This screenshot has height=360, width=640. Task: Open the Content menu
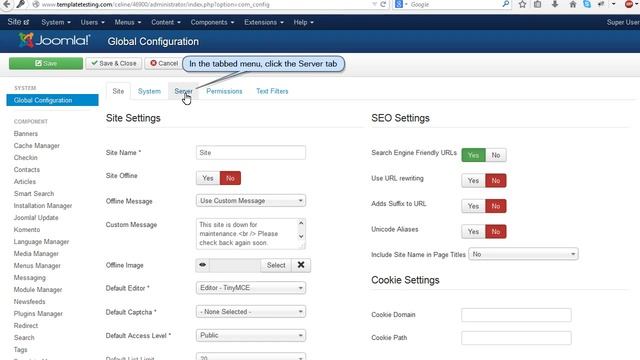[x=166, y=22]
